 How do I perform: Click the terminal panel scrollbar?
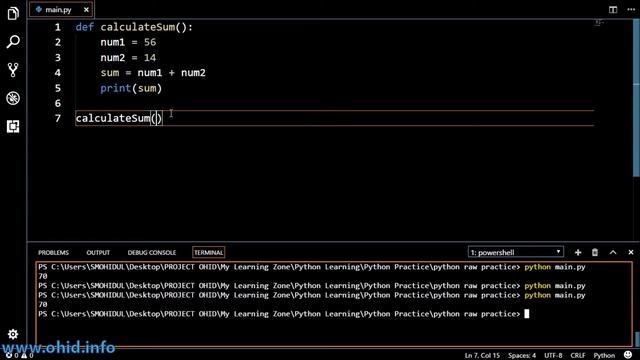637,339
